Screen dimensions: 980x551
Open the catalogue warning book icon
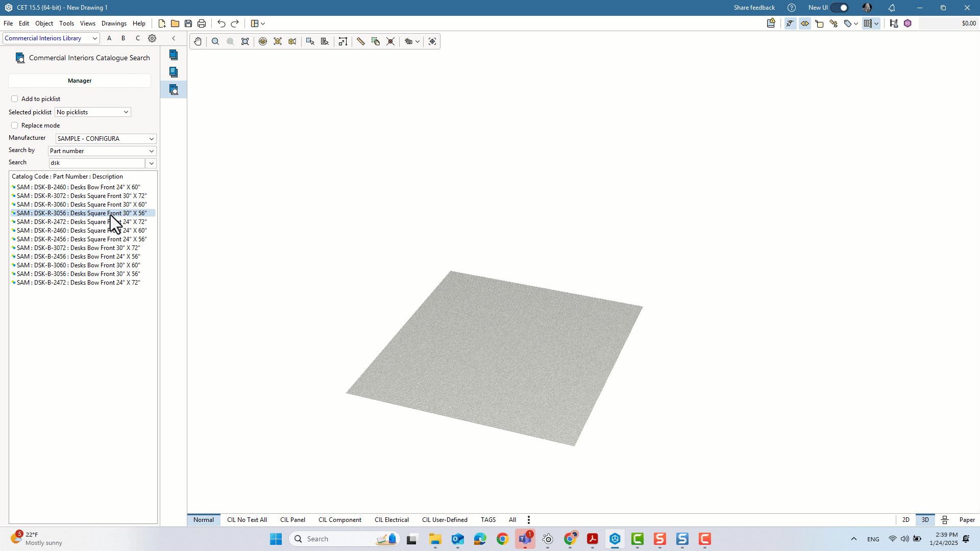pyautogui.click(x=771, y=23)
